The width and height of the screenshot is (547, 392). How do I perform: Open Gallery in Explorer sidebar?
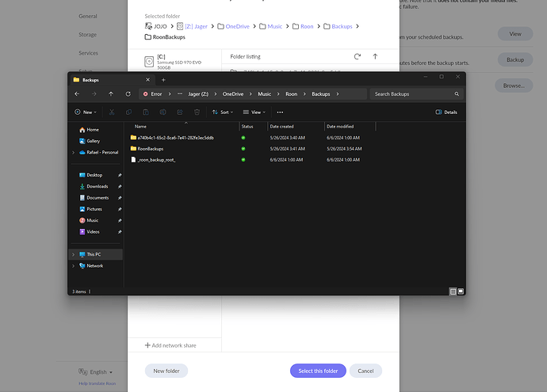(90, 141)
